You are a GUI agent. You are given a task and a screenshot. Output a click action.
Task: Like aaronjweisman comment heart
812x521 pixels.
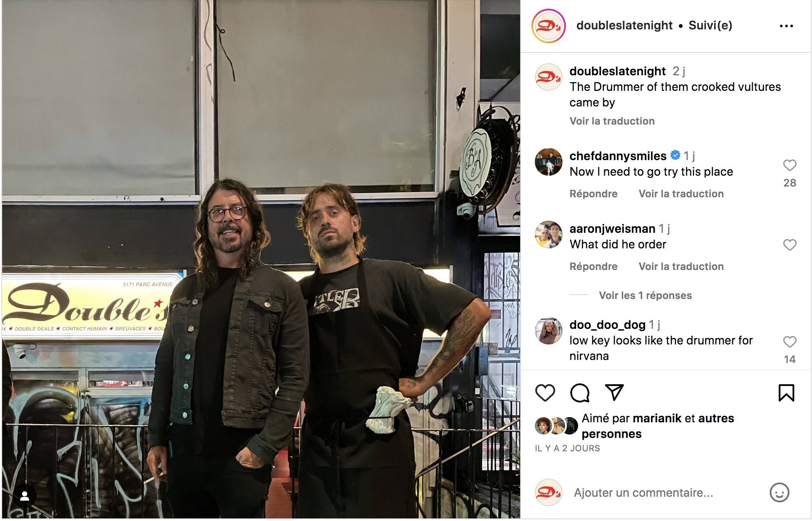click(790, 245)
